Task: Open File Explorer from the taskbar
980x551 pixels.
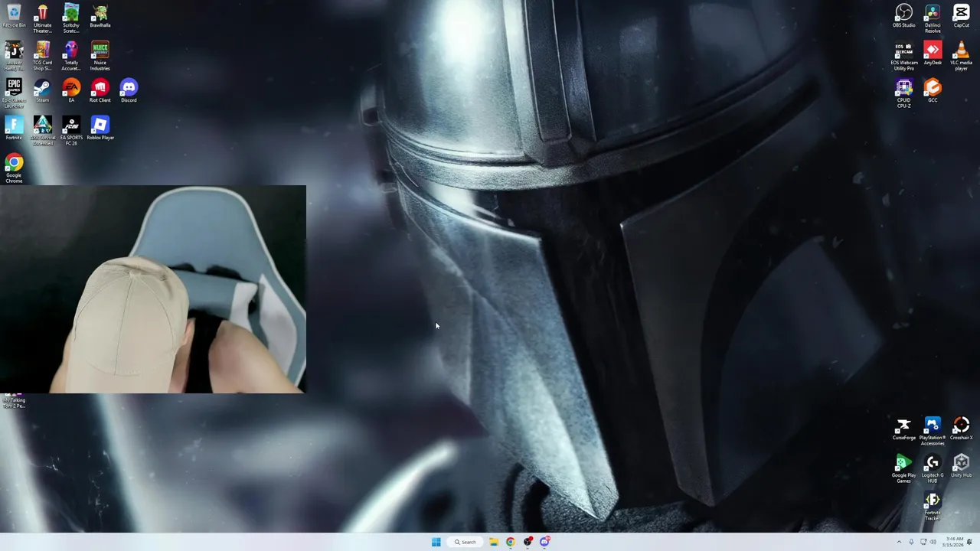Action: [x=494, y=542]
